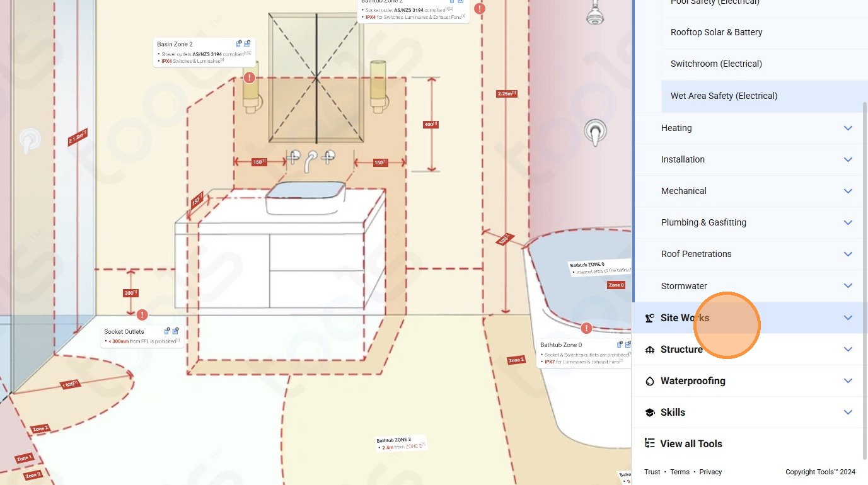Screen dimensions: 868x485
Task: Open second reference icon in Basin Zone 2 card
Action: click(x=247, y=43)
